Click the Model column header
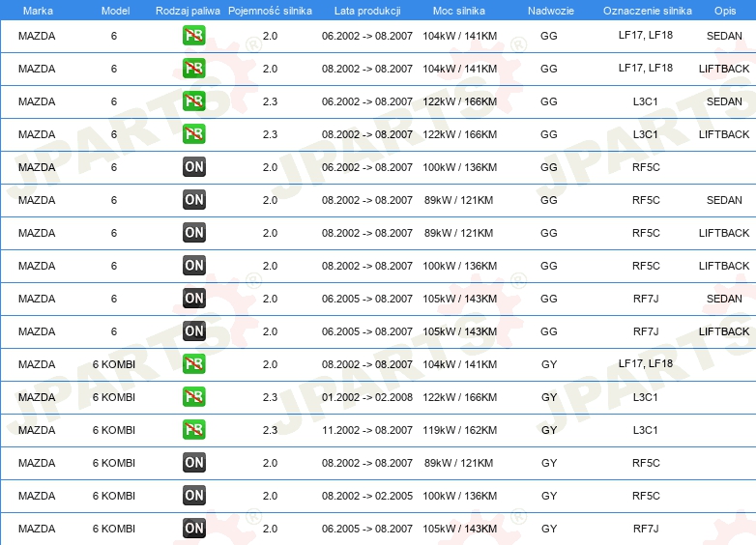This screenshot has width=756, height=545. click(x=115, y=11)
